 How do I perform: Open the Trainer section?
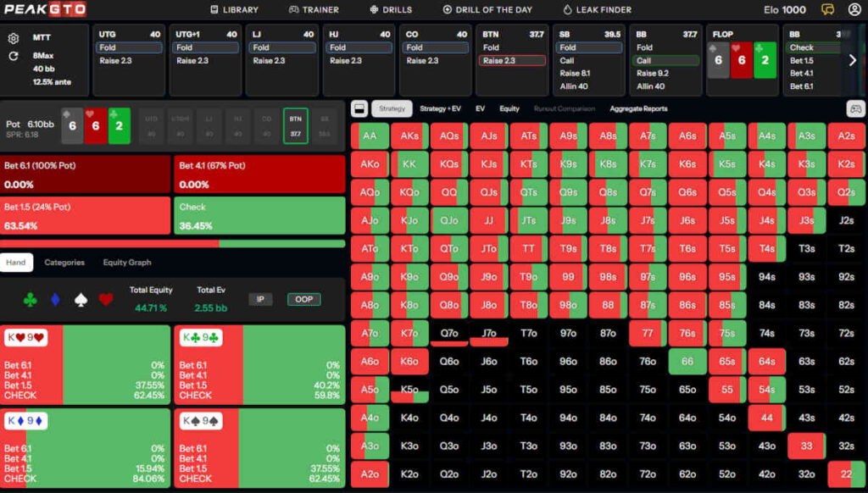(x=314, y=9)
